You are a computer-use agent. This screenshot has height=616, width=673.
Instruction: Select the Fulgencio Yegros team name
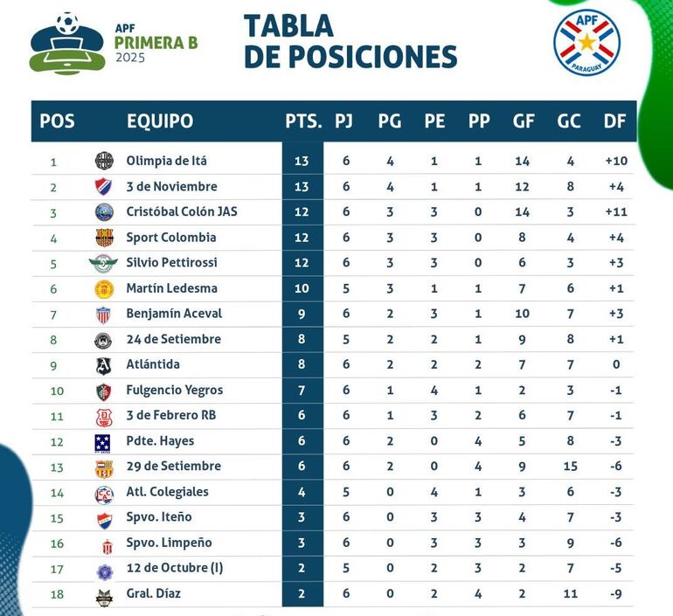coord(174,390)
